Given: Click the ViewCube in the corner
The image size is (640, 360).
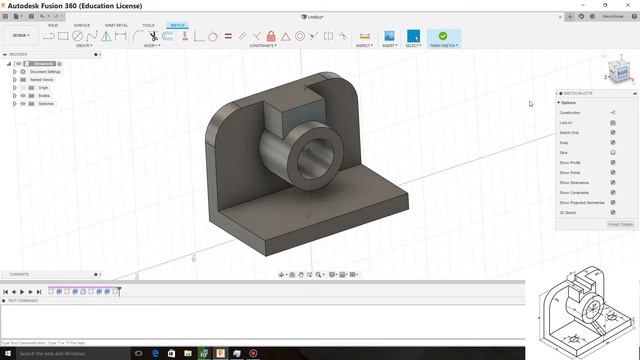Looking at the screenshot, I should [x=619, y=71].
